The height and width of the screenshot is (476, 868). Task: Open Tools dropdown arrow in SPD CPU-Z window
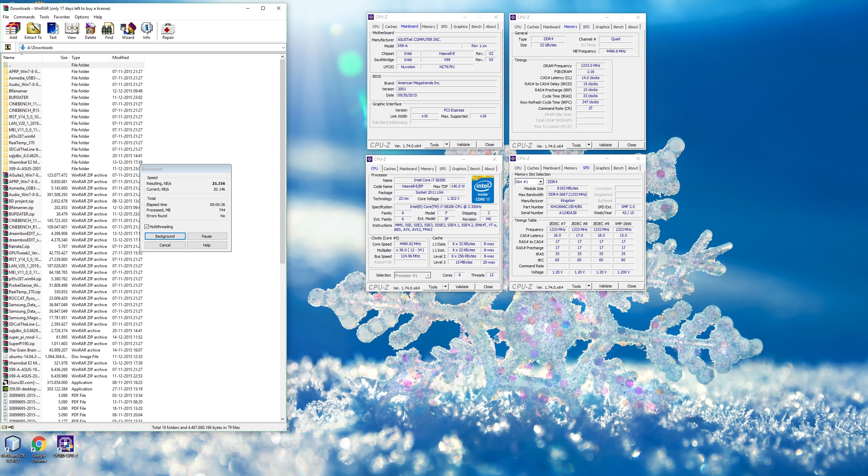(589, 286)
